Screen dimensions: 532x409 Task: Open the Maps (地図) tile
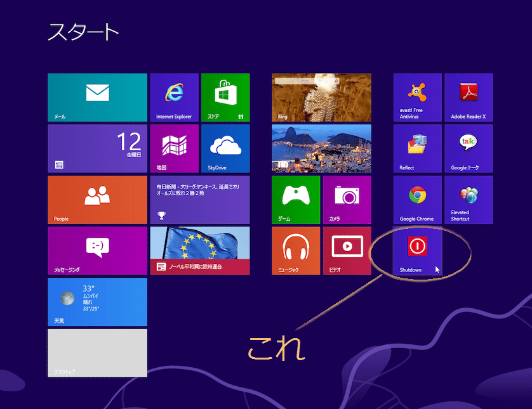click(x=175, y=149)
